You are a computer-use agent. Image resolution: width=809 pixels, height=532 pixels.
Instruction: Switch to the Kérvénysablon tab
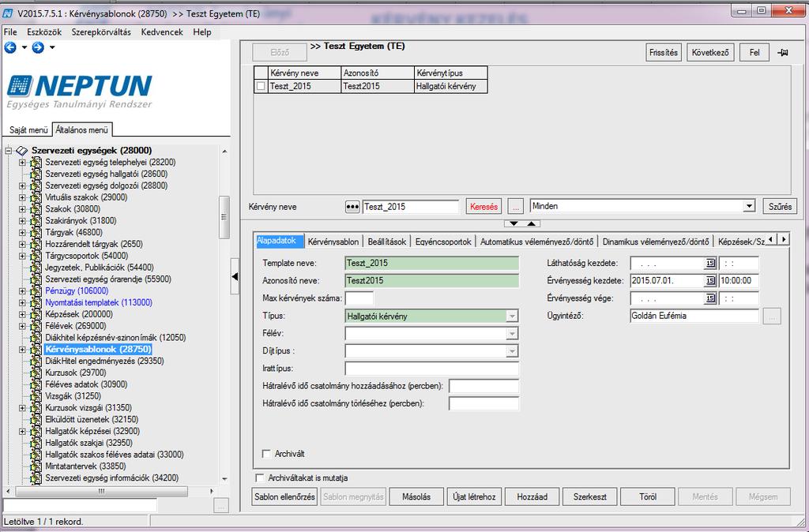333,242
